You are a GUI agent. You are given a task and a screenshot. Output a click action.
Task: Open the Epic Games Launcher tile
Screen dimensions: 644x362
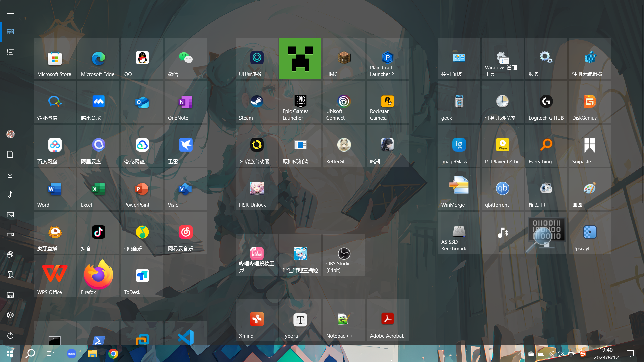300,102
